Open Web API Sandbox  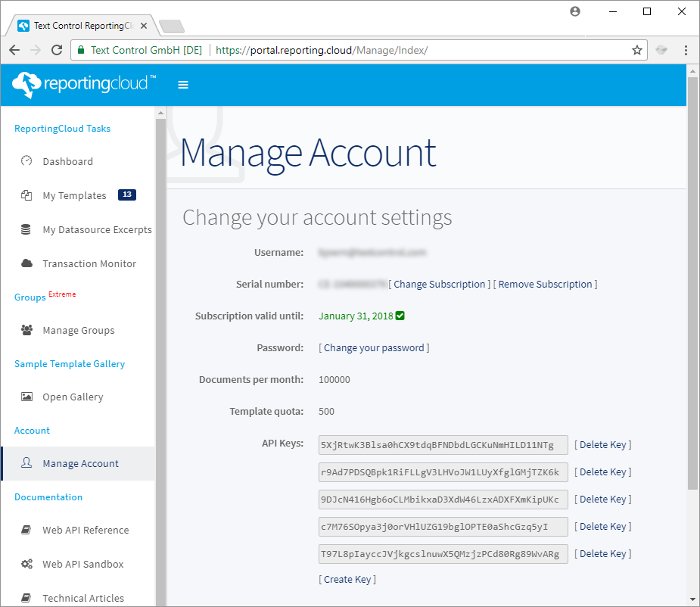click(x=83, y=564)
